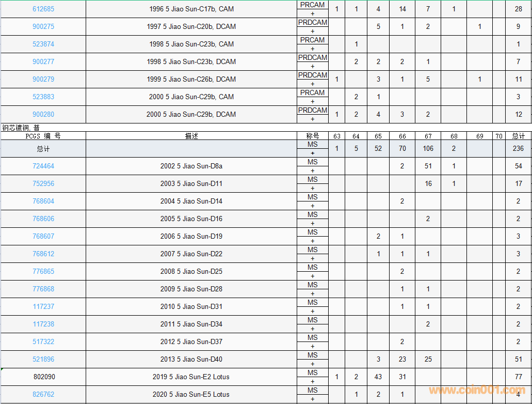Click the 1996 5 Jiao Sun-C17b, CAM description

coord(191,9)
